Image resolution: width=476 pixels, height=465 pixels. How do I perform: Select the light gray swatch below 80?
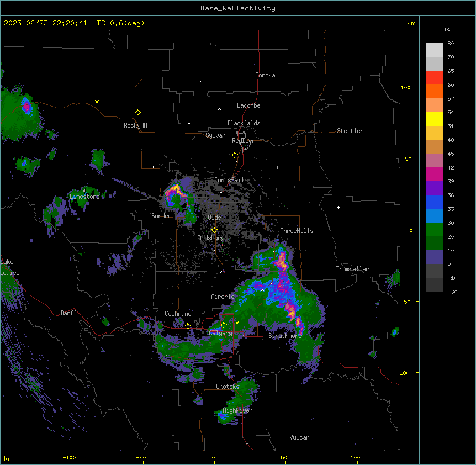434,50
